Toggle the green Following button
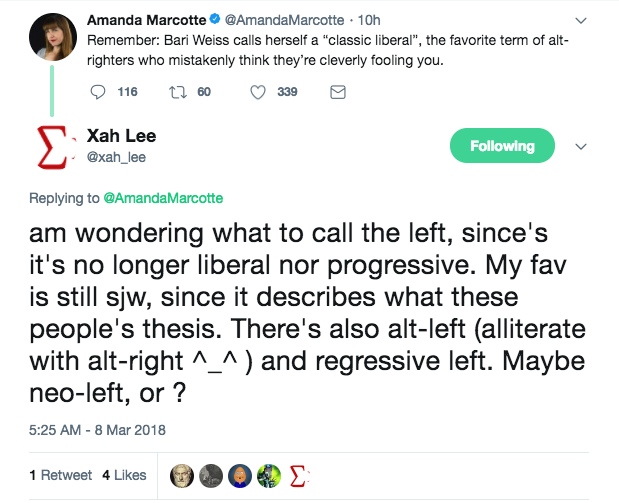This screenshot has height=503, width=619. pos(502,146)
